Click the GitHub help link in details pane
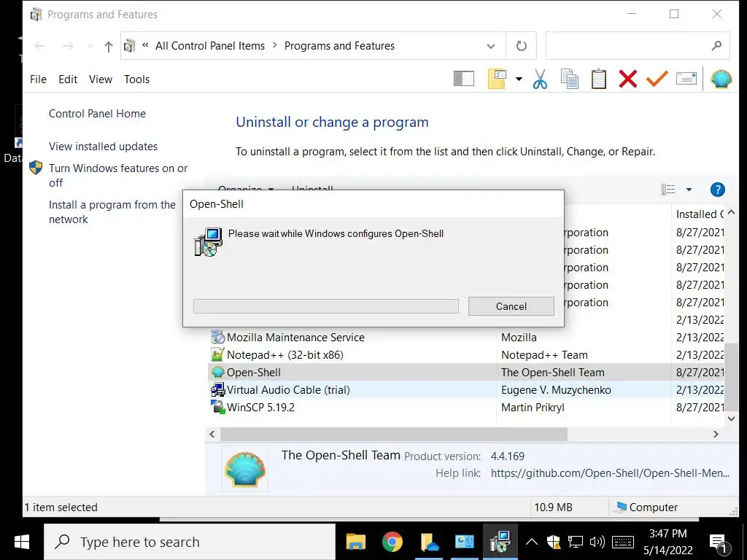 [610, 472]
